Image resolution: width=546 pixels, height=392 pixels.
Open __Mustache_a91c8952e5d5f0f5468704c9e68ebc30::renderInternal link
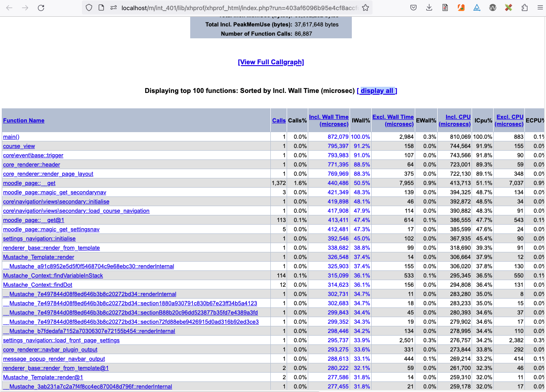89,266
